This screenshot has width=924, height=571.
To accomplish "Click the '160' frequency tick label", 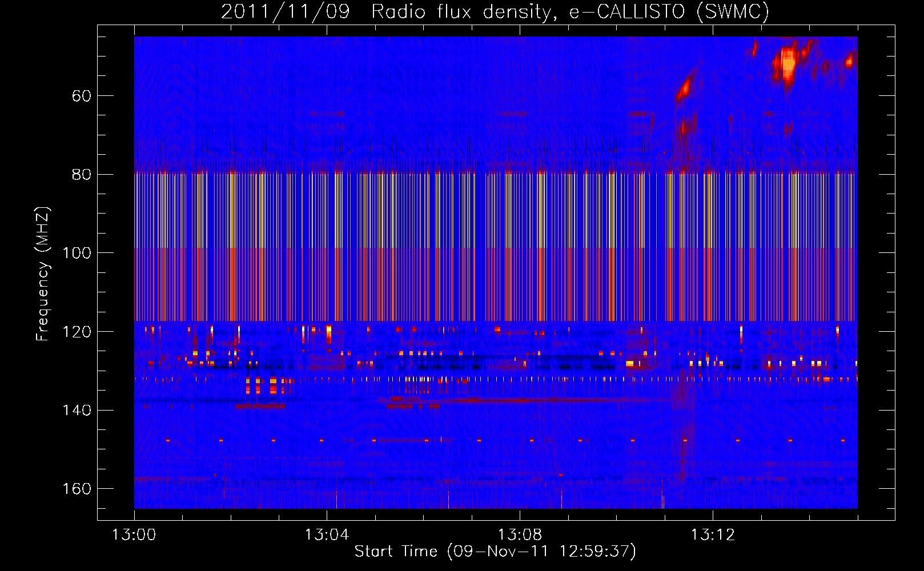I will click(77, 489).
